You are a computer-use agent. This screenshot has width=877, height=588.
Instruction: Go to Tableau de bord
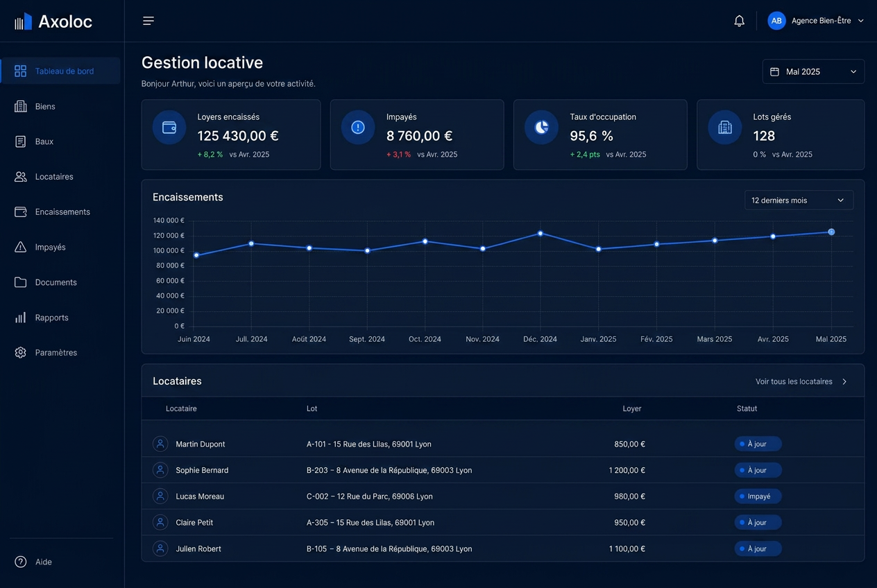coord(60,71)
